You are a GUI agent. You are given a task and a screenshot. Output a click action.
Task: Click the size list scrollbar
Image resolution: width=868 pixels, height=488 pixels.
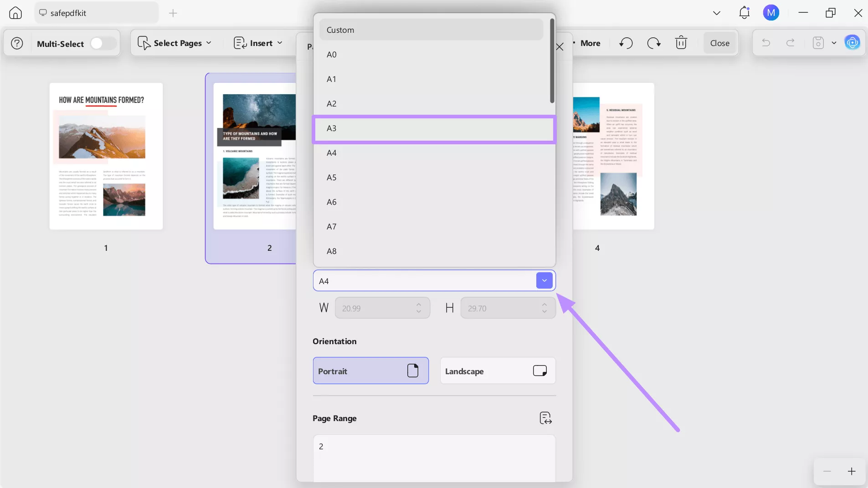coord(552,61)
